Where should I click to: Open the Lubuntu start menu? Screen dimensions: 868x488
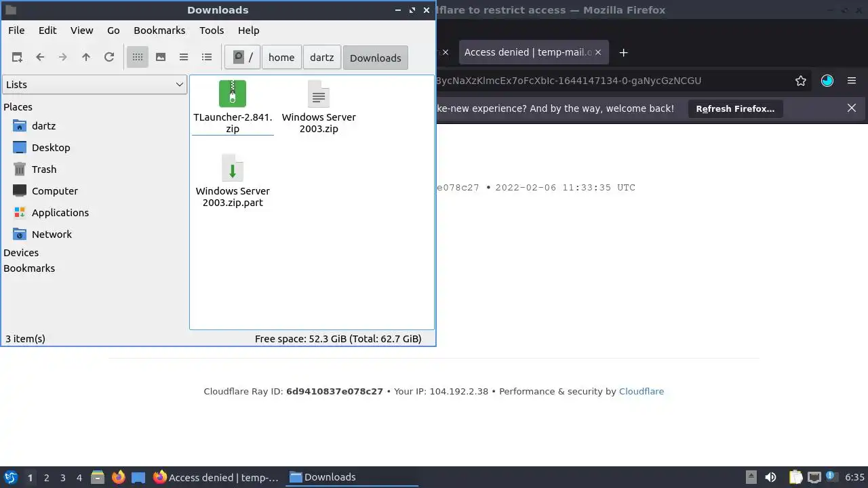[11, 477]
